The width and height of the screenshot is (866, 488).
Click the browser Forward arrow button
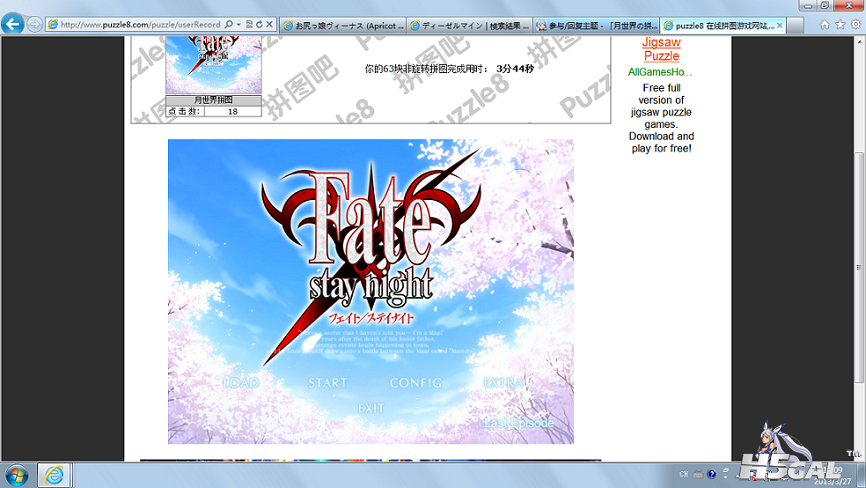click(35, 24)
